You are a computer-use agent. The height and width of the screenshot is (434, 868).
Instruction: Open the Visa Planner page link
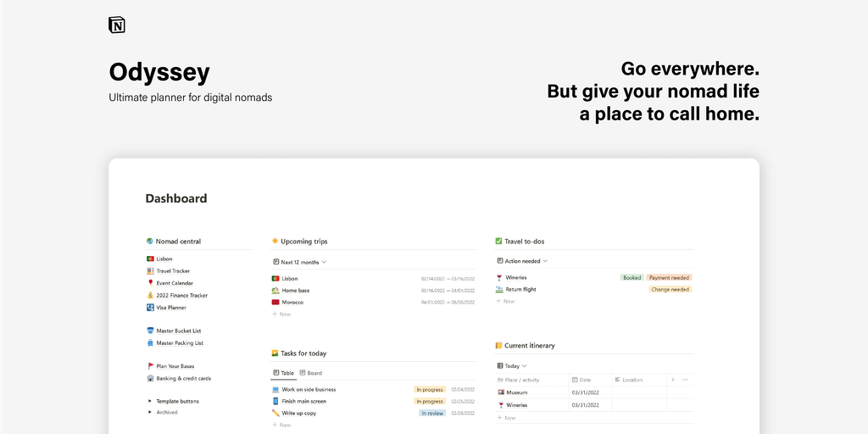171,307
